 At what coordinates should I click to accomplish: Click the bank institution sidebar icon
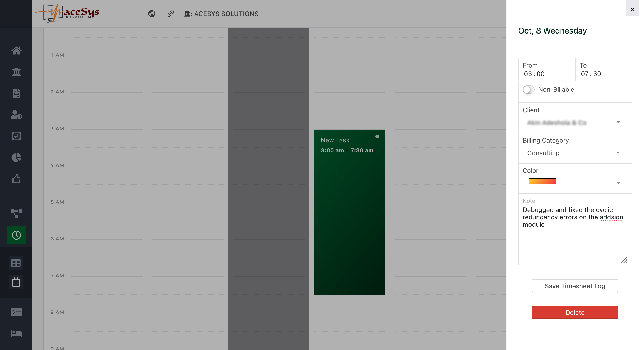pos(16,72)
